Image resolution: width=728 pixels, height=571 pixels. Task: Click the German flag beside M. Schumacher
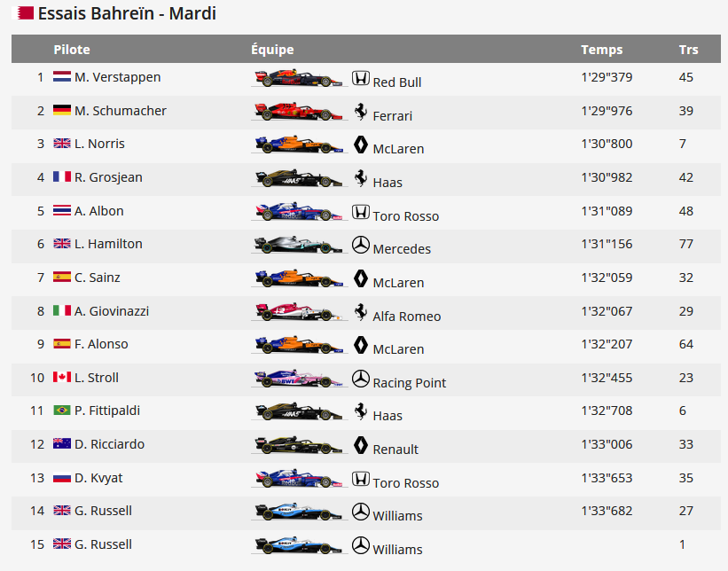pos(62,111)
